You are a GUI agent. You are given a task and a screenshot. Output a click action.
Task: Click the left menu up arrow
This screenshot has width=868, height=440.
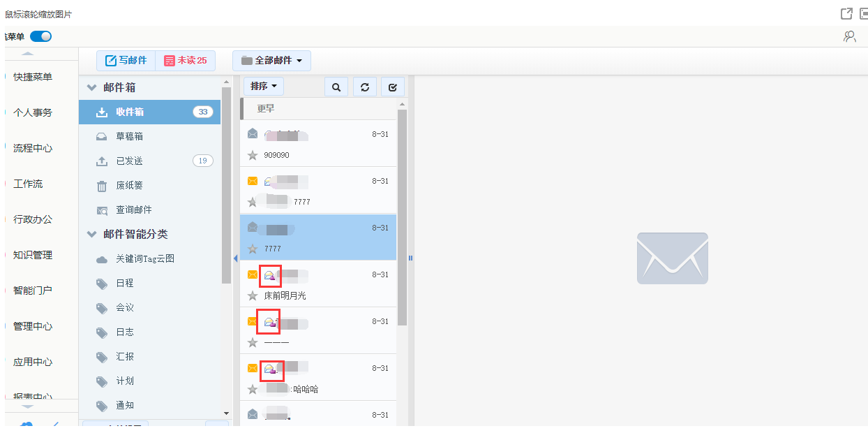(27, 53)
